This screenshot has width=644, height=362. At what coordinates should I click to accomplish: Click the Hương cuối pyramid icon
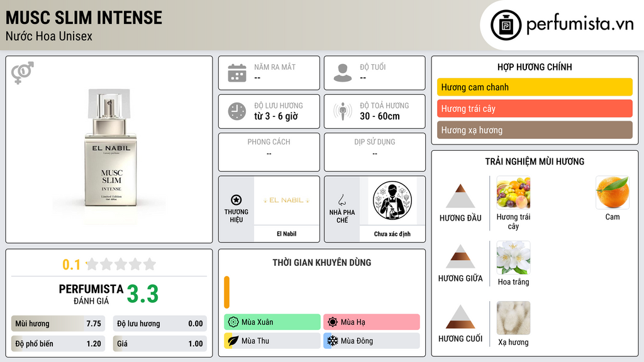(x=460, y=317)
